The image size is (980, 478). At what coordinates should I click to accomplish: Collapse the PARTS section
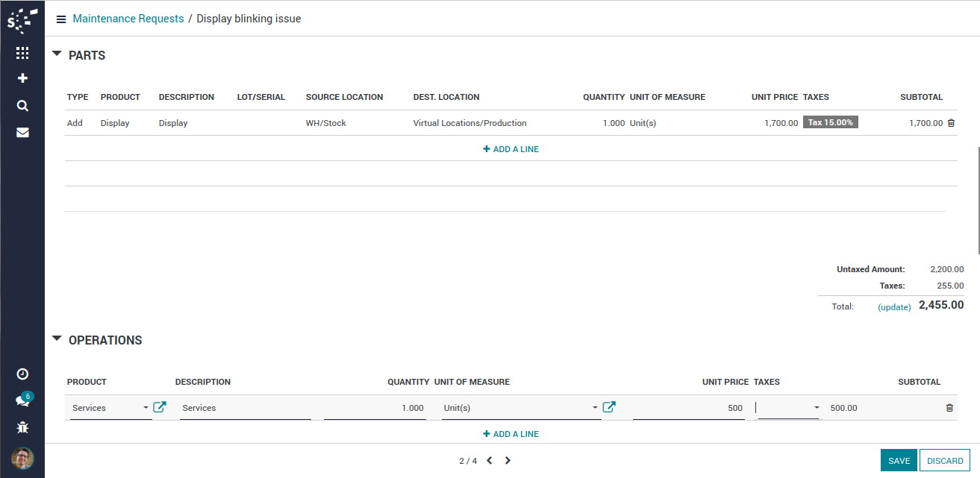point(57,54)
